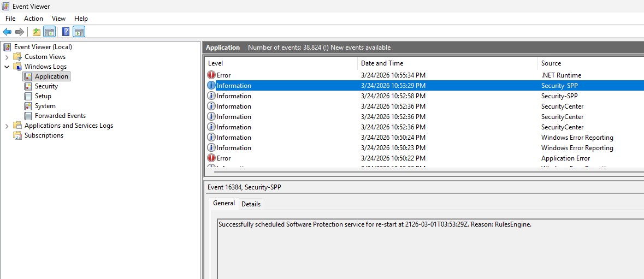Select Custom Views label in tree
This screenshot has width=644, height=279.
tap(45, 57)
